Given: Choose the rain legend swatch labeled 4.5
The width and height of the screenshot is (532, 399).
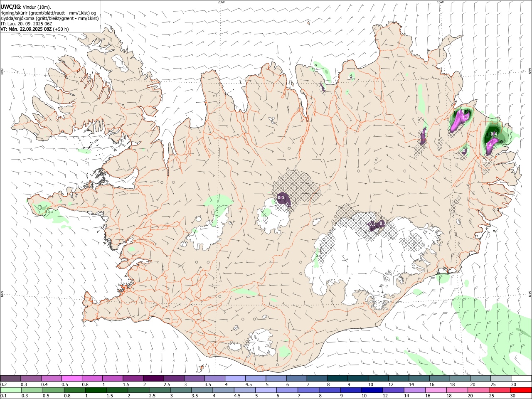Looking at the screenshot, I should tap(244, 390).
